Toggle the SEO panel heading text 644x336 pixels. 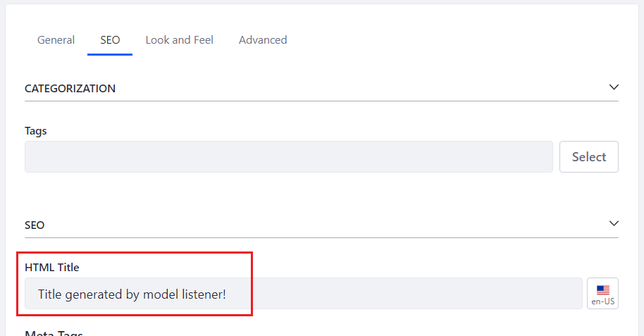[35, 225]
